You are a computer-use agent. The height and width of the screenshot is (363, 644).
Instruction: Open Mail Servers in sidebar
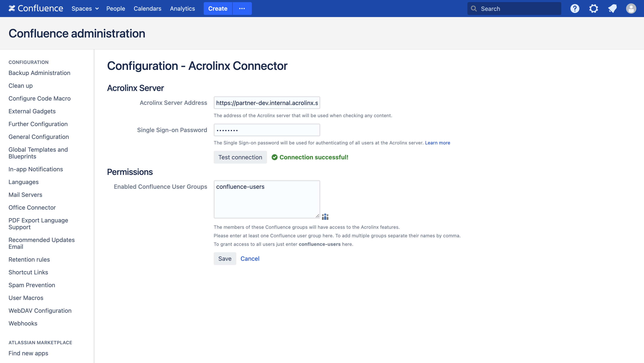[x=25, y=195]
